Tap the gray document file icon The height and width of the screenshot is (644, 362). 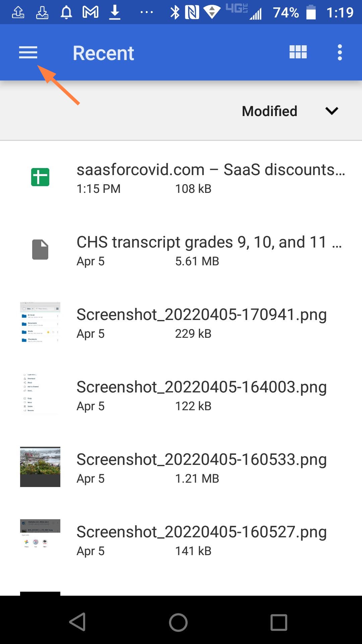click(40, 250)
